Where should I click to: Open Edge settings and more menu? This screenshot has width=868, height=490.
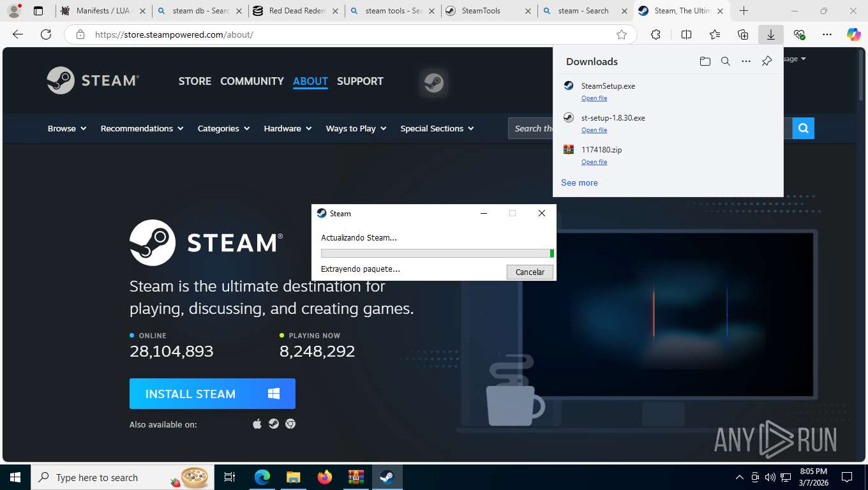[827, 34]
